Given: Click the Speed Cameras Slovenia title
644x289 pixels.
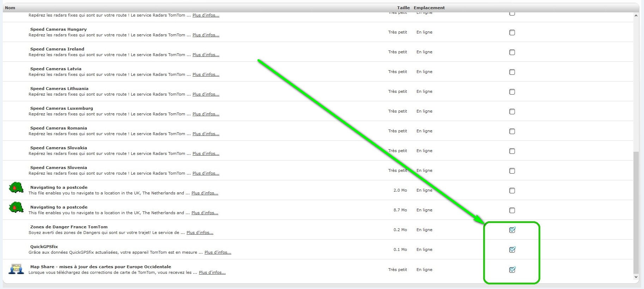Looking at the screenshot, I should (59, 168).
